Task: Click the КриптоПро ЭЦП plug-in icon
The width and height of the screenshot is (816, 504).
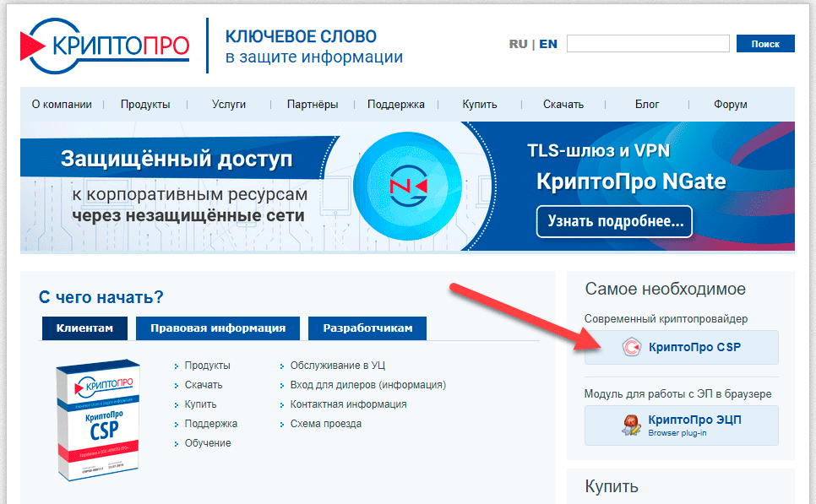Action: click(x=631, y=425)
